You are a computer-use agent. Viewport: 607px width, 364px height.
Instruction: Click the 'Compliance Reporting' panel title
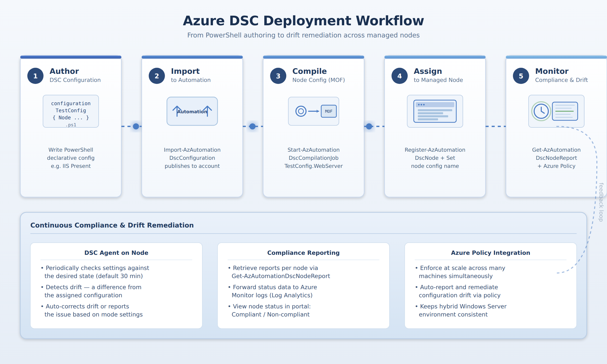tap(303, 253)
